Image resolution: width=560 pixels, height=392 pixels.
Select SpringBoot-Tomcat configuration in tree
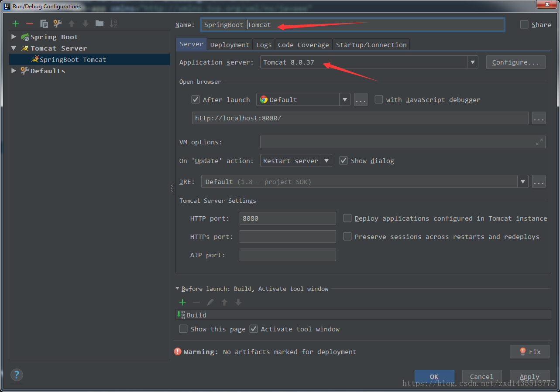coord(89,60)
